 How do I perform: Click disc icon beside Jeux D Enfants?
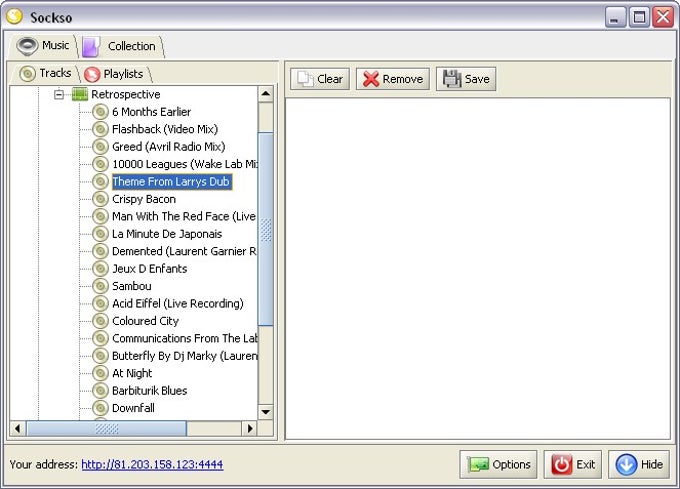coord(100,268)
